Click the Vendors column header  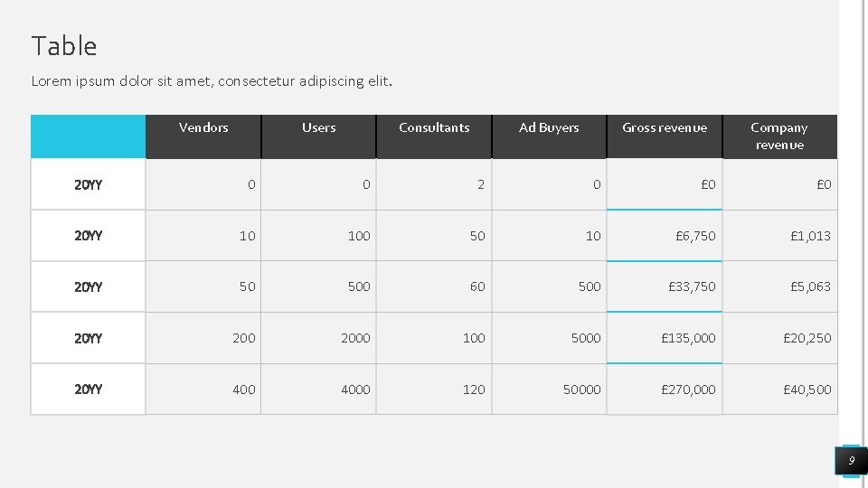pos(203,128)
